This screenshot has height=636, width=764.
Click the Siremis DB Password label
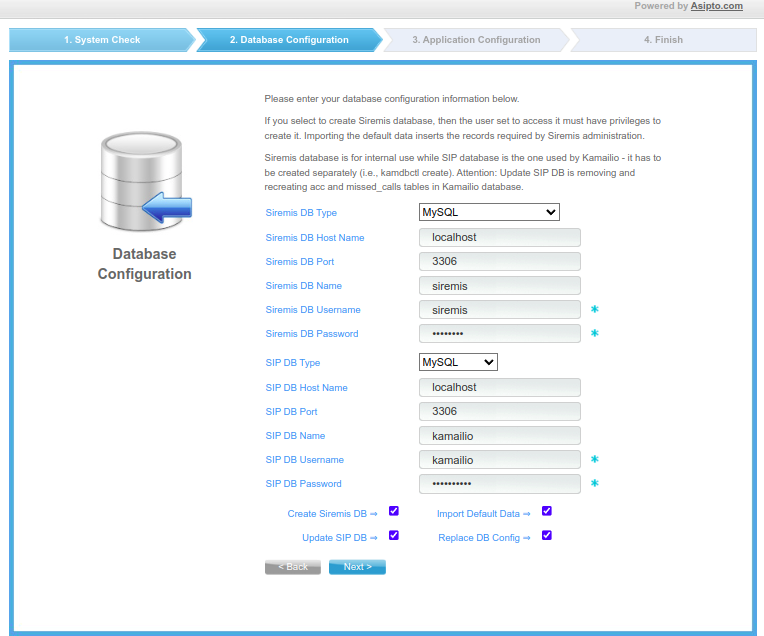312,334
